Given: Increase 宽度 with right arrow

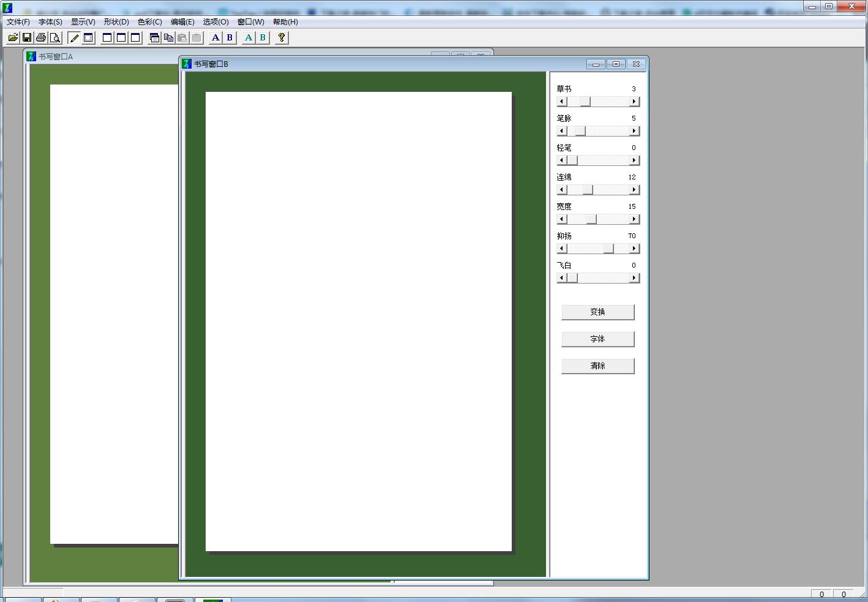Looking at the screenshot, I should point(635,219).
